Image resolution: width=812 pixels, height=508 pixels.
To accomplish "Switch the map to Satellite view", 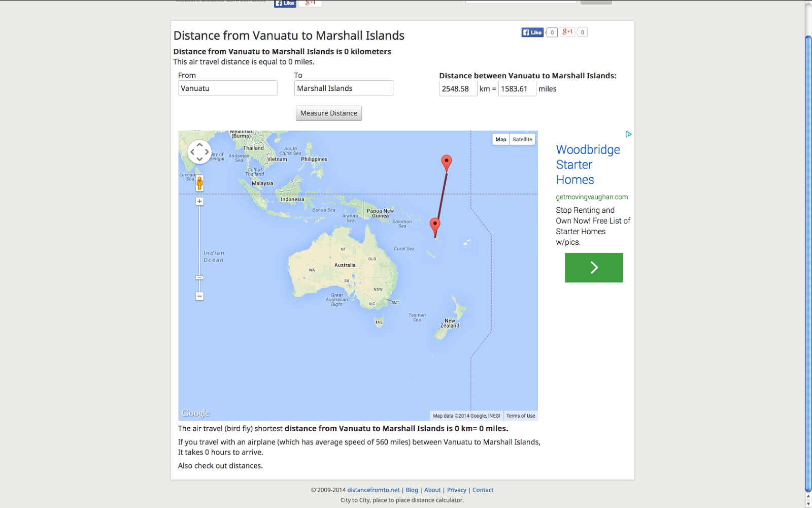I will (522, 140).
